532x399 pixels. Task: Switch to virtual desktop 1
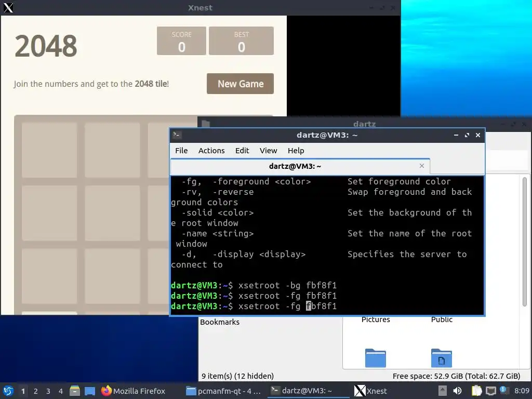coord(23,391)
